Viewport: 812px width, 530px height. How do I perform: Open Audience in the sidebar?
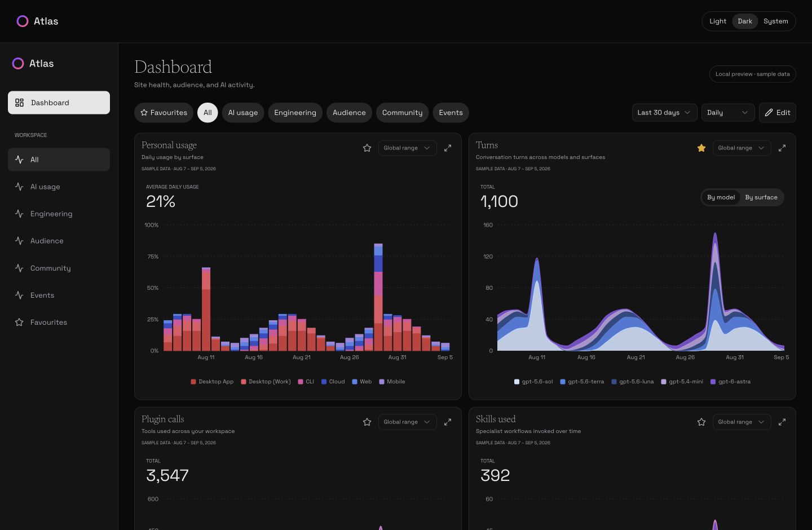(59, 241)
